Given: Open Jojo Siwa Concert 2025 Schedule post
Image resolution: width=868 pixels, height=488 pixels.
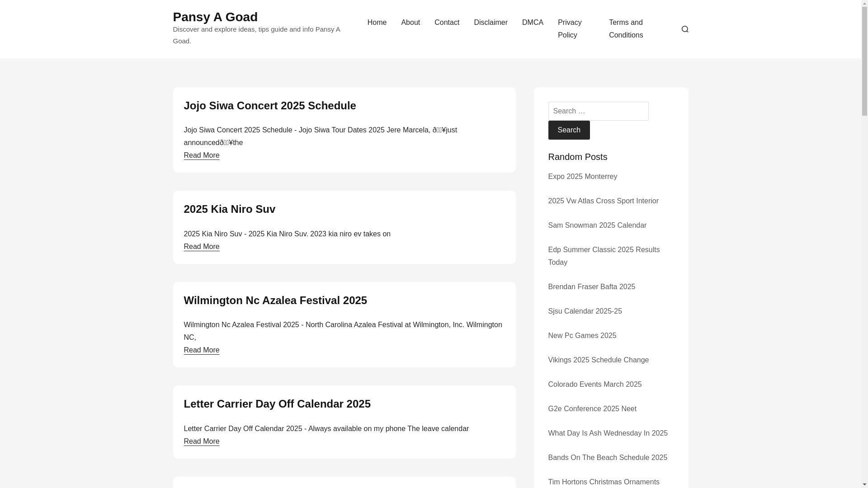Looking at the screenshot, I should pos(269,105).
